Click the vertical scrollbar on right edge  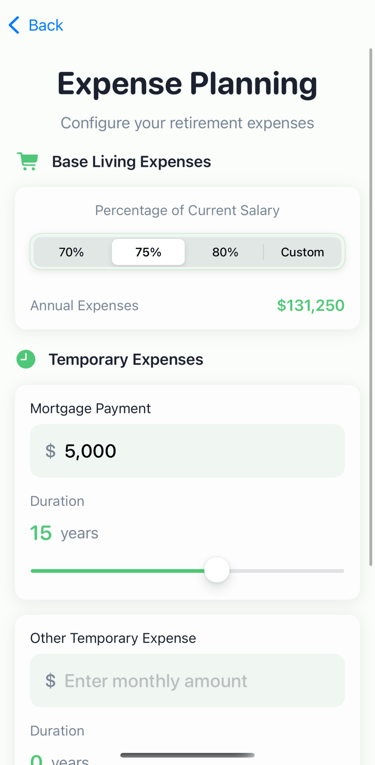tap(371, 305)
